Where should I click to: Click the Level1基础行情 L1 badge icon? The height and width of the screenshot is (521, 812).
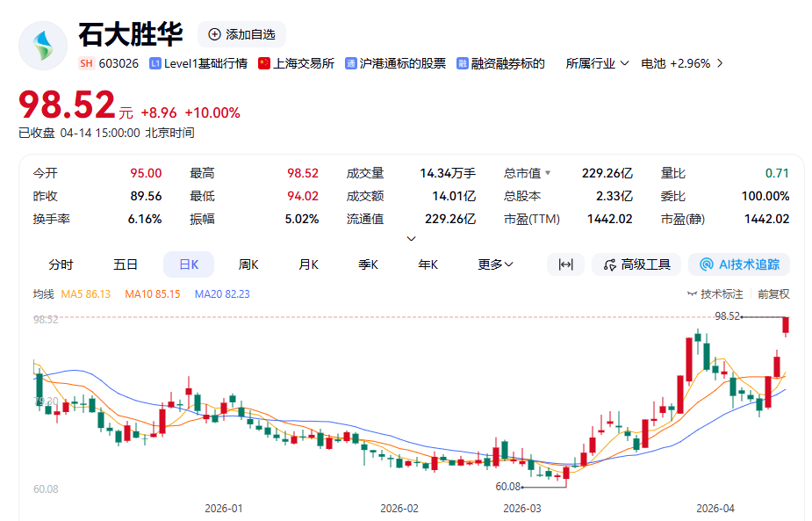[155, 63]
